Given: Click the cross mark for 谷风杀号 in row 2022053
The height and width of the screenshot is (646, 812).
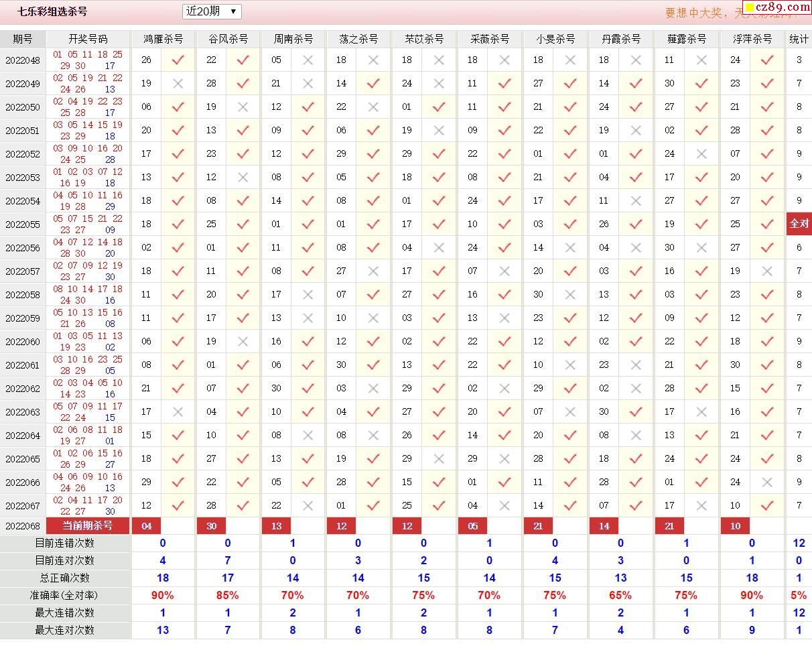Looking at the screenshot, I should [243, 177].
